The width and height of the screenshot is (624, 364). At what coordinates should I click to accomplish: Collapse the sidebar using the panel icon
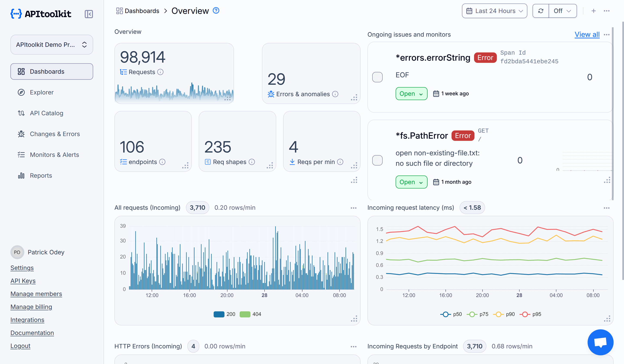88,14
